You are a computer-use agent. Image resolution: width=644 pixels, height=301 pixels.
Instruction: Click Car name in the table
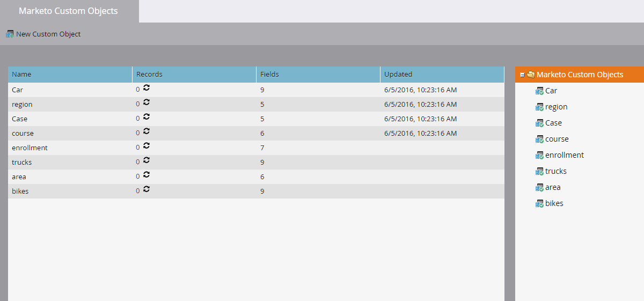coord(17,90)
